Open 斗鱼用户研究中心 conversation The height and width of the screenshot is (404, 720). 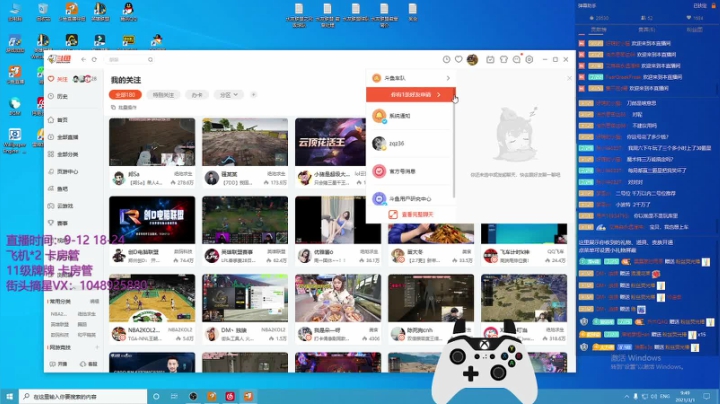pyautogui.click(x=410, y=198)
